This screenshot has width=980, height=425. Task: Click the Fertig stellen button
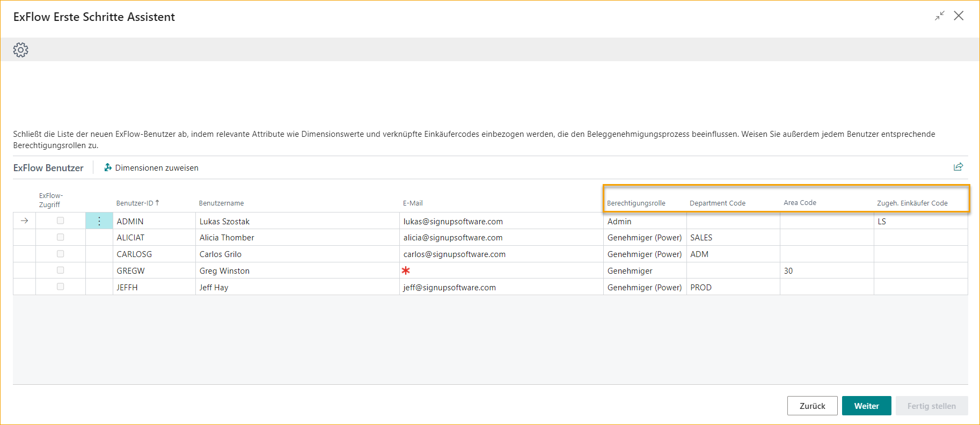[932, 406]
